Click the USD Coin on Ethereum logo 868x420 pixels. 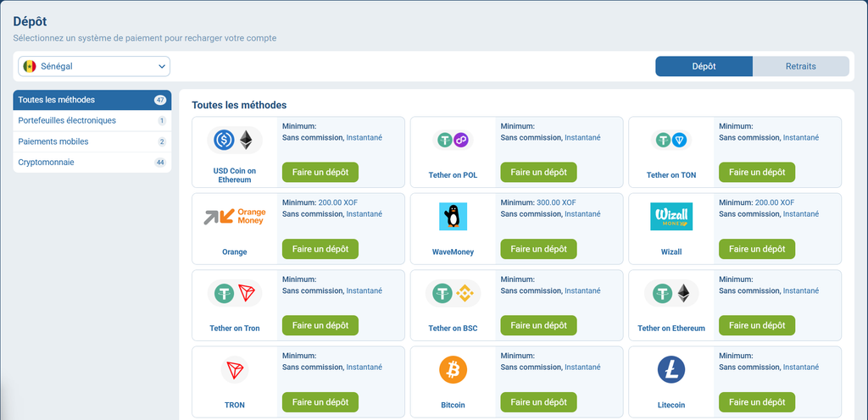[235, 141]
